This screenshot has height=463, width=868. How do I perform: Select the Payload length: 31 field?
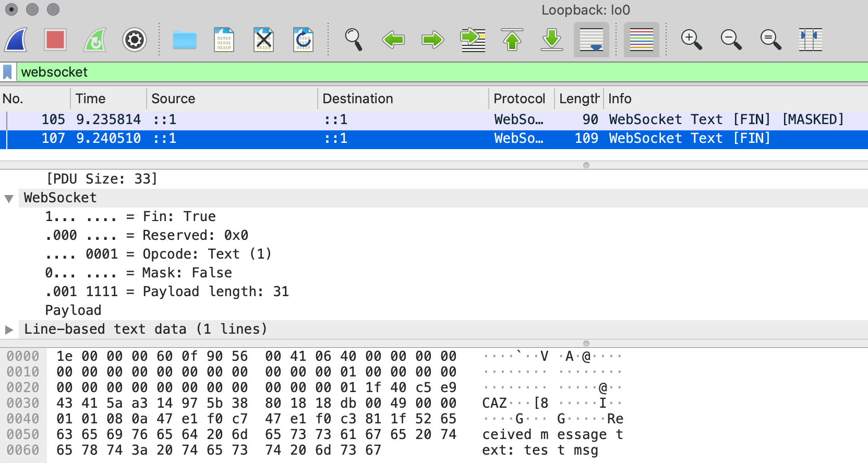[x=167, y=291]
